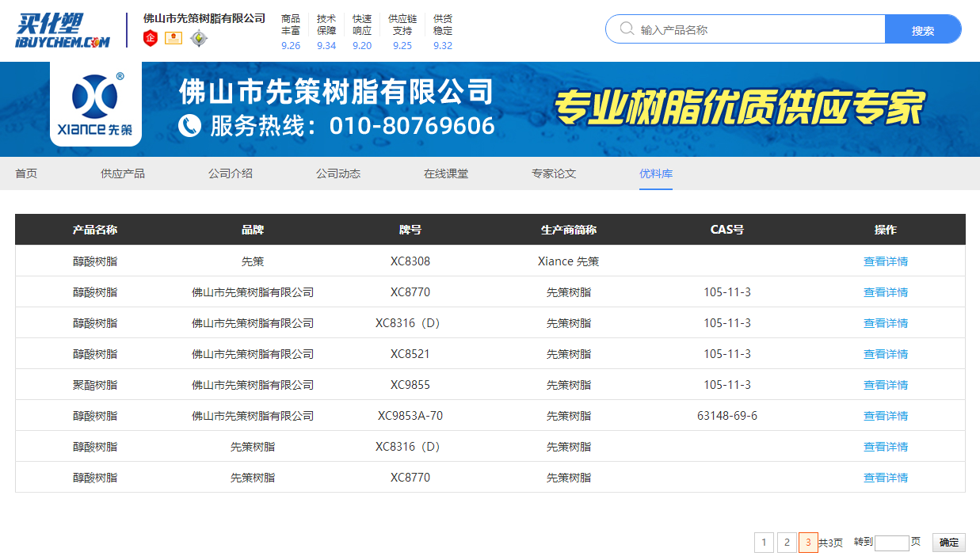Image resolution: width=980 pixels, height=560 pixels.
Task: Click the 牌号 column header
Action: pos(410,230)
